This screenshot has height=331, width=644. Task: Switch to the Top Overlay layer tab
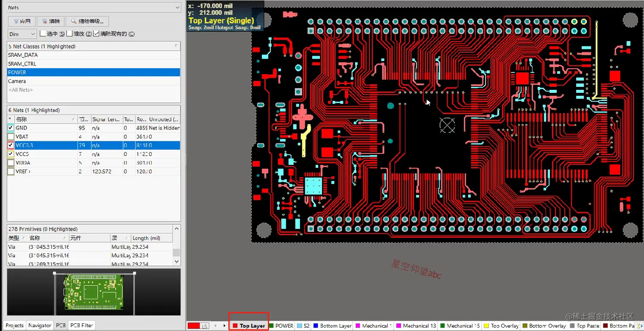pos(501,326)
